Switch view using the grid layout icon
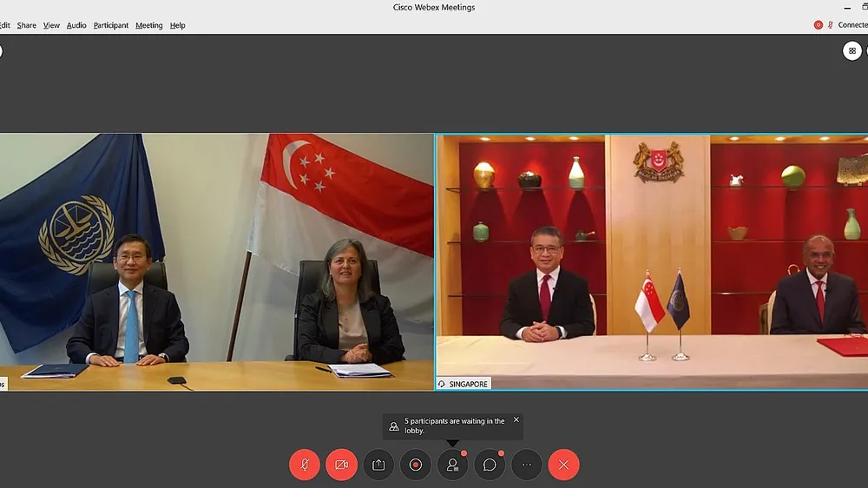 point(852,51)
